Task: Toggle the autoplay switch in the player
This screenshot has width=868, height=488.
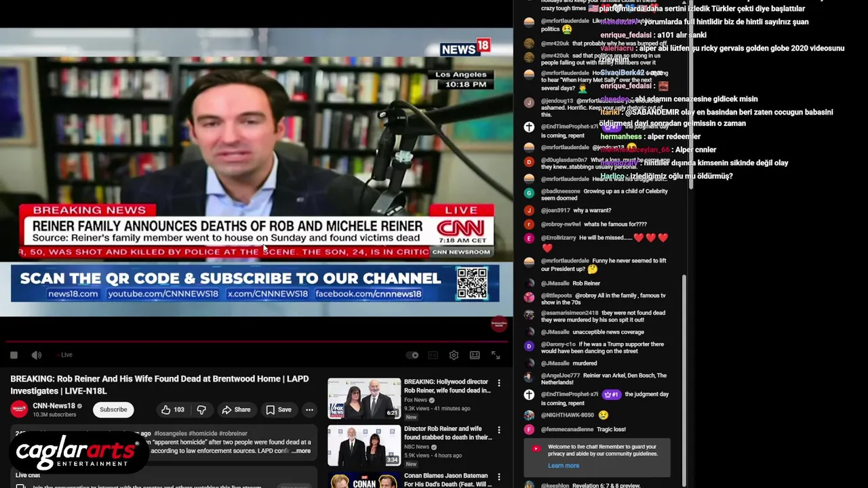Action: (412, 355)
